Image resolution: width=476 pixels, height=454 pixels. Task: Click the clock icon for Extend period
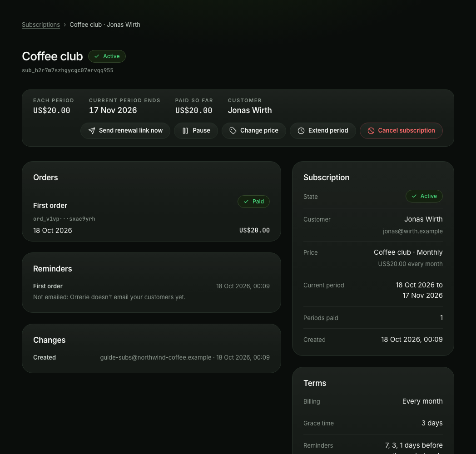tap(301, 131)
